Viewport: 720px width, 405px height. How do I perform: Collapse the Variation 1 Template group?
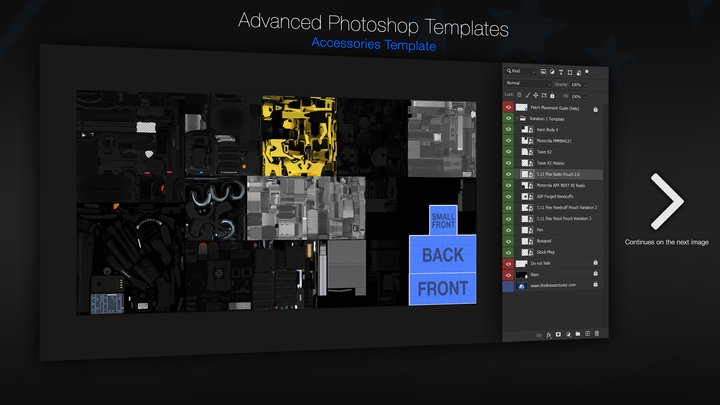pyautogui.click(x=517, y=118)
